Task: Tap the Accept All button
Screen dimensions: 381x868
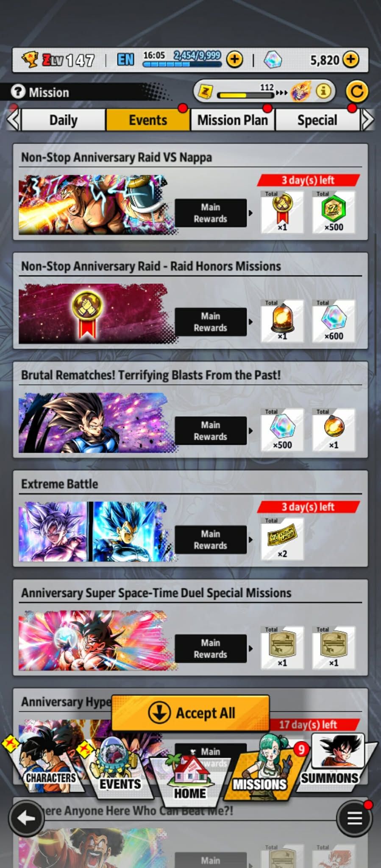Action: tap(190, 713)
